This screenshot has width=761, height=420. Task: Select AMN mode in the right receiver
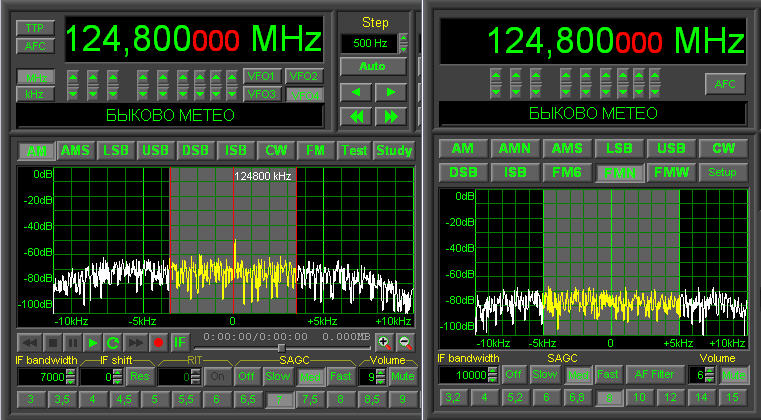[x=514, y=148]
